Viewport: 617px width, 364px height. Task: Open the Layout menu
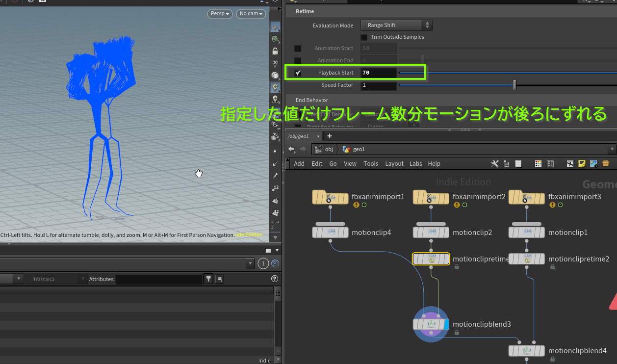(x=394, y=164)
